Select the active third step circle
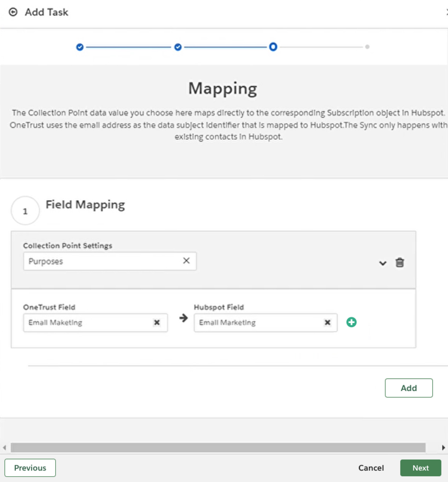The image size is (448, 482). pos(273,47)
